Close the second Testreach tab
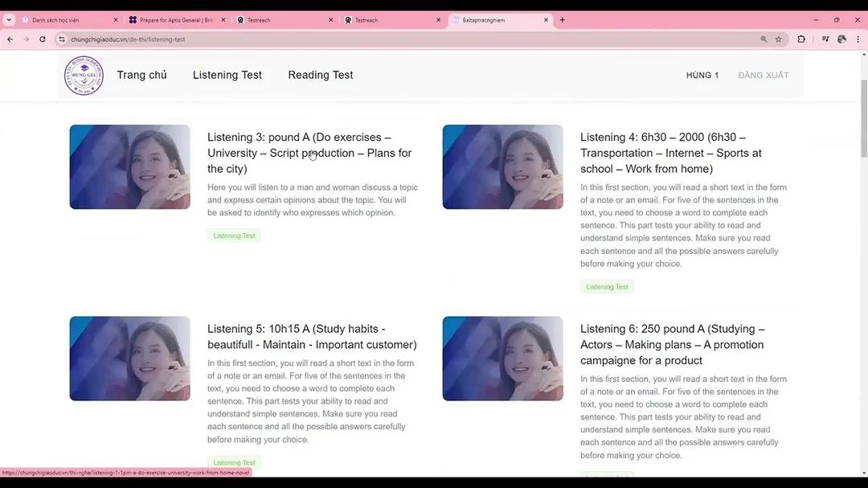Image resolution: width=868 pixels, height=488 pixels. tap(439, 20)
